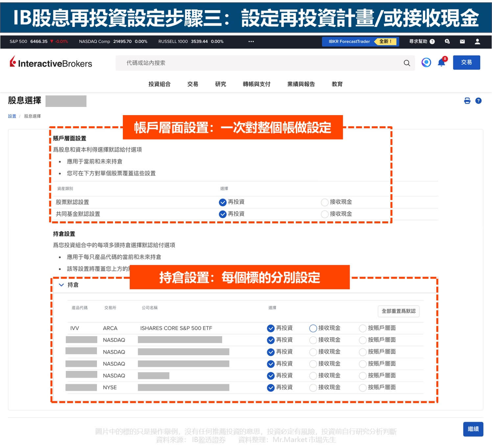Image resolution: width=492 pixels, height=448 pixels.
Task: Select 接收現金 for 共同基金默認設置
Action: [325, 214]
